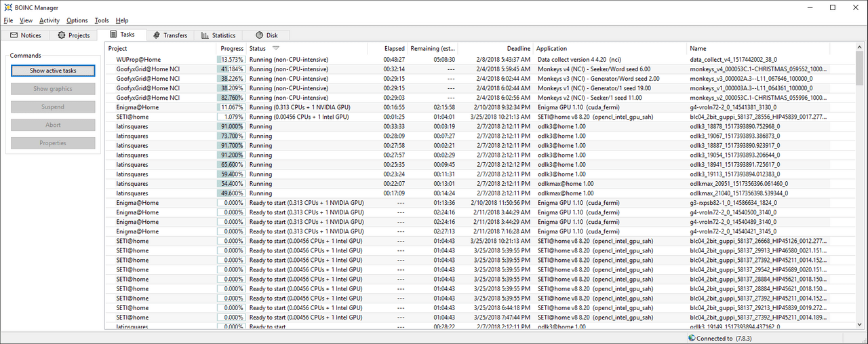The height and width of the screenshot is (344, 868).
Task: Click the 91.000% progress bar
Action: coord(231,126)
